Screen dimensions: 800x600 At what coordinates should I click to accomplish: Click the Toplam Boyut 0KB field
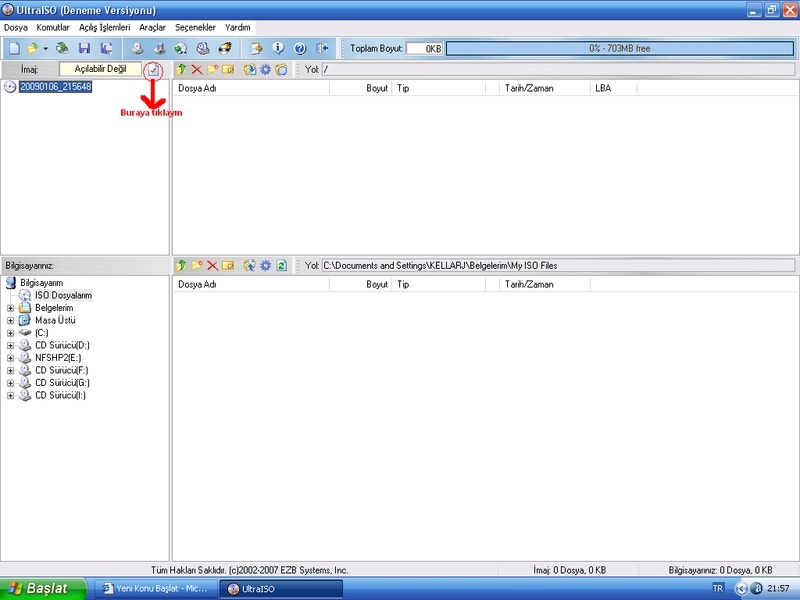point(424,48)
